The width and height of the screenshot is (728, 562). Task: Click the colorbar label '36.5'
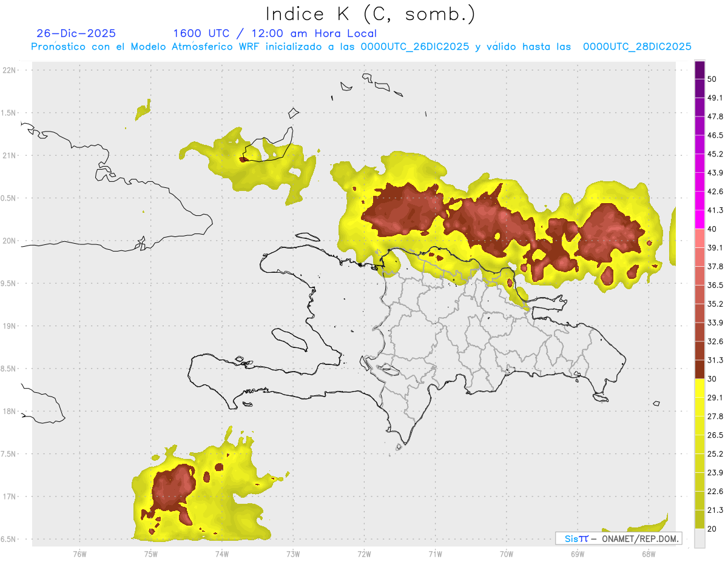click(716, 286)
